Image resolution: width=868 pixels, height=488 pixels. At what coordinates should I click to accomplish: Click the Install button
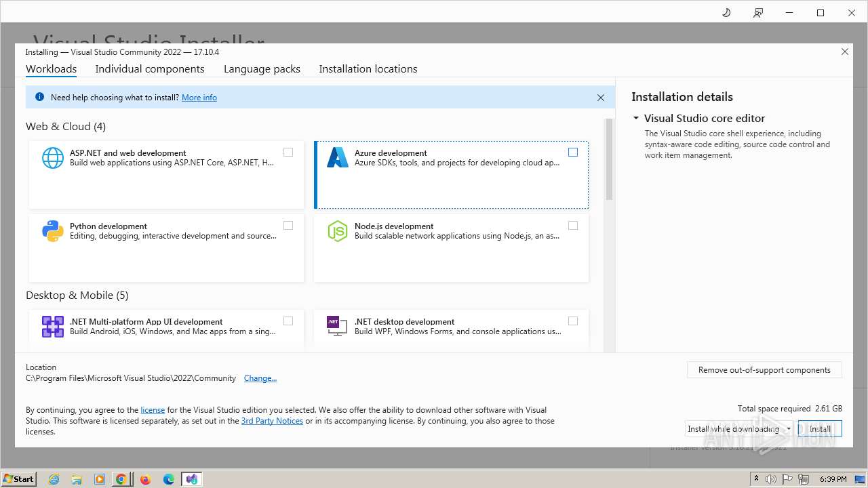(820, 429)
